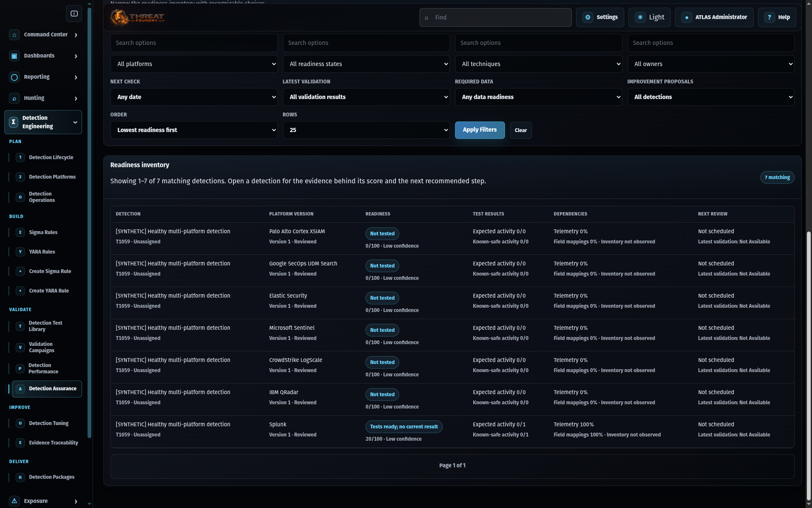Click the Clear filters button

(521, 130)
